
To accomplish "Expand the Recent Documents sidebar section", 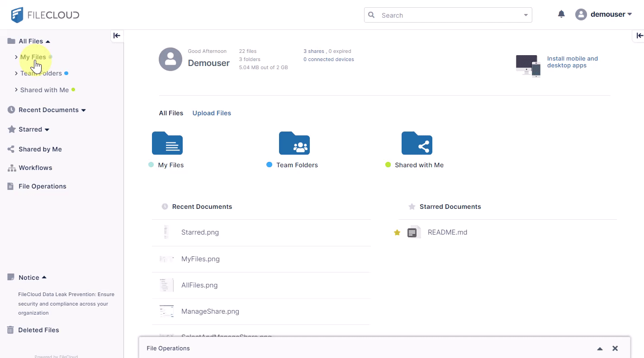I will 83,110.
